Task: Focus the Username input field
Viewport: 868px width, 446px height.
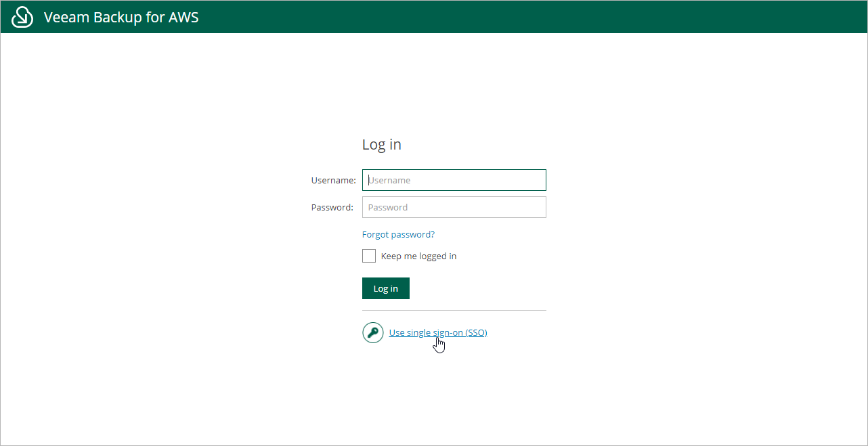Action: tap(454, 180)
